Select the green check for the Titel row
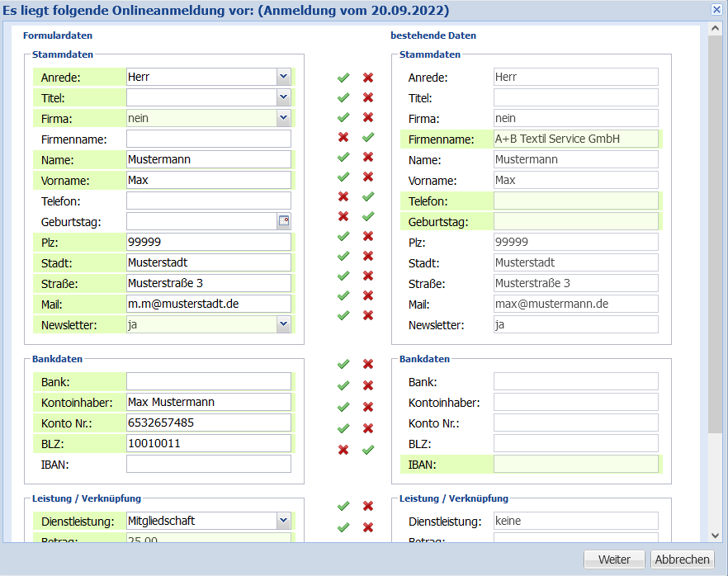The image size is (728, 576). [343, 97]
